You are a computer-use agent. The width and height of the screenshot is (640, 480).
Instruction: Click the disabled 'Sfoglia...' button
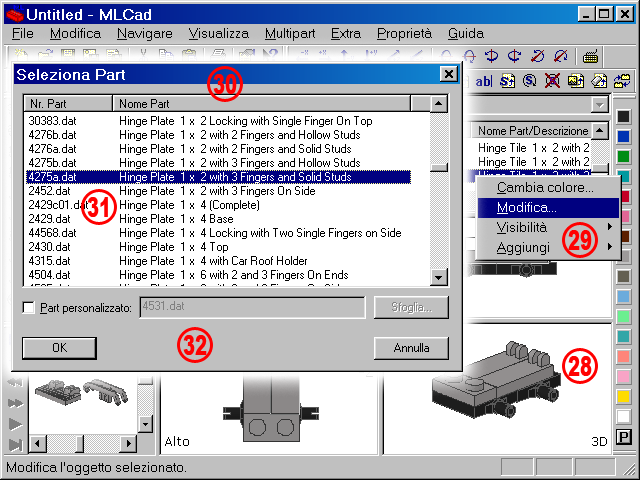[x=411, y=307]
